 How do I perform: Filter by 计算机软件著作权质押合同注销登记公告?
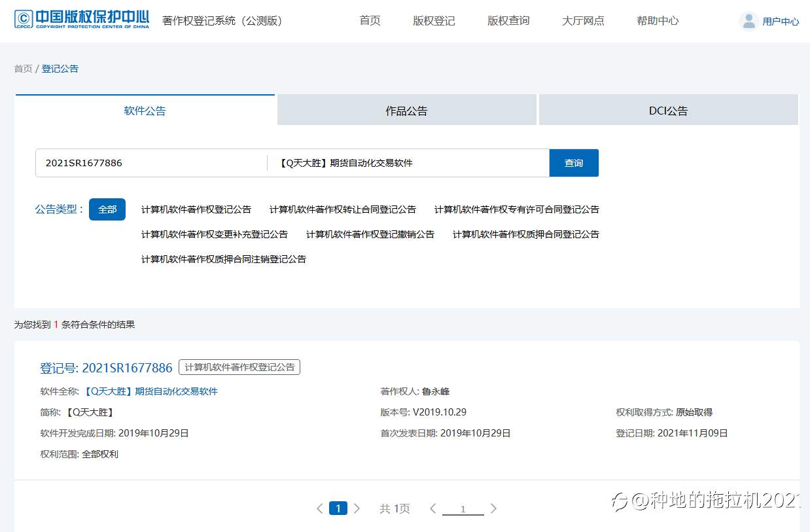224,259
